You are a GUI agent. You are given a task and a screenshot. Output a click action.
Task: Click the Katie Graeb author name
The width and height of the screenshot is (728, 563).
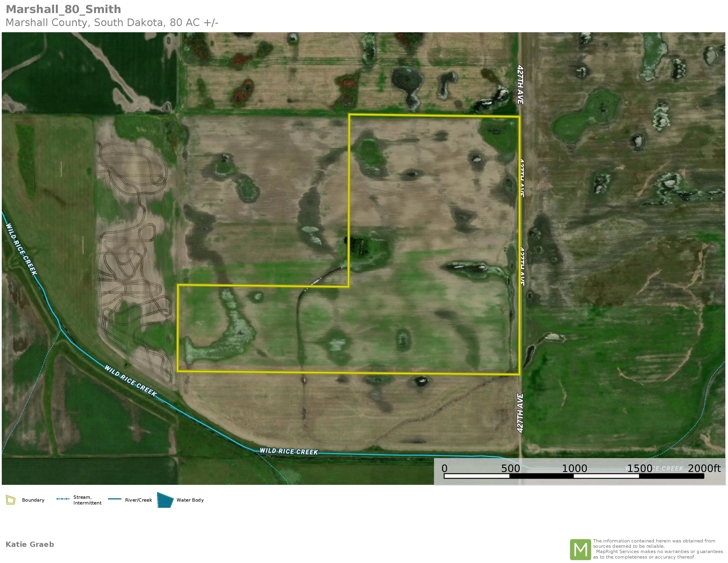pyautogui.click(x=30, y=544)
